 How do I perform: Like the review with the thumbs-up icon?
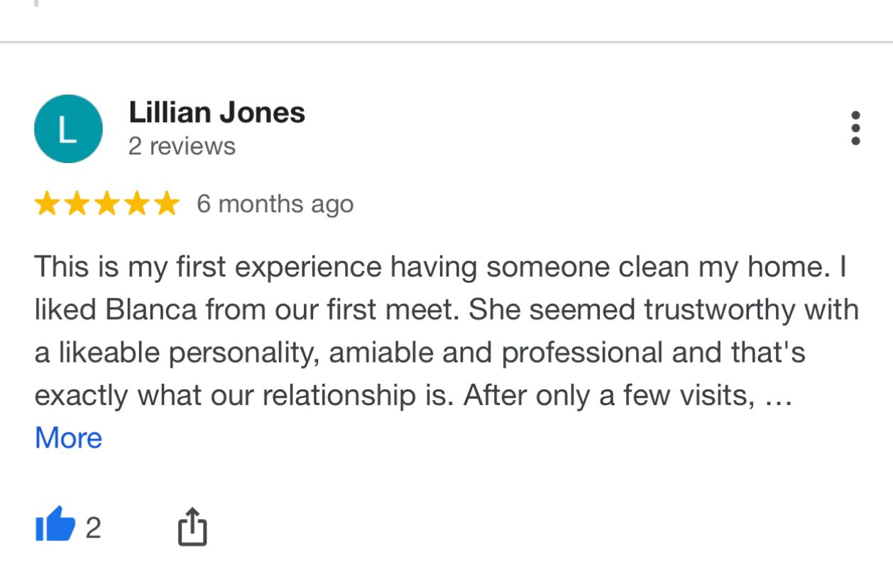click(x=55, y=526)
